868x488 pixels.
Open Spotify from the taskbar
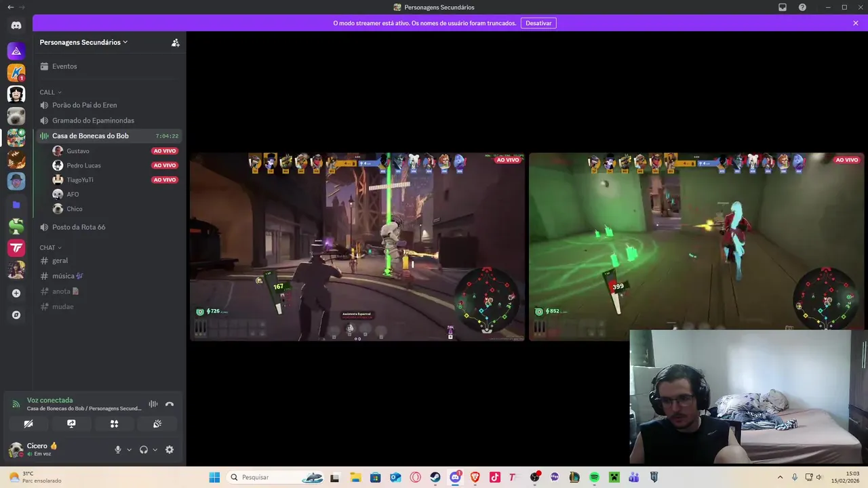pyautogui.click(x=594, y=477)
